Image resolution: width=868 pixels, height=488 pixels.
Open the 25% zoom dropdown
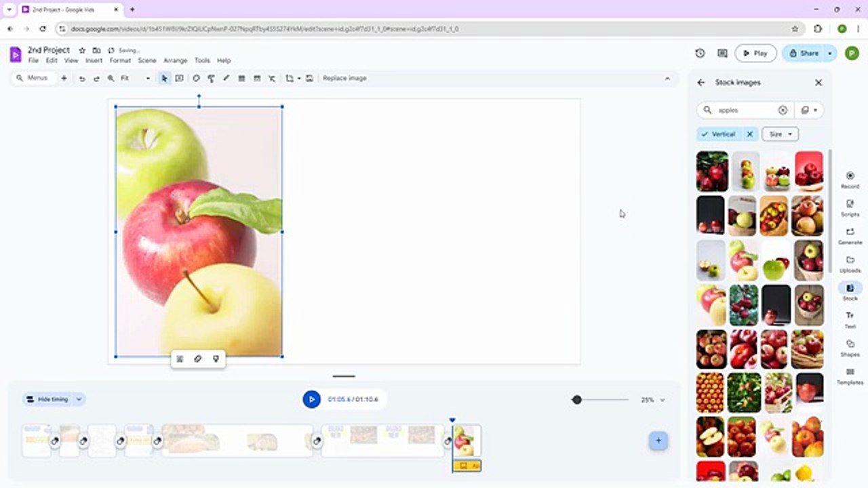pyautogui.click(x=653, y=400)
